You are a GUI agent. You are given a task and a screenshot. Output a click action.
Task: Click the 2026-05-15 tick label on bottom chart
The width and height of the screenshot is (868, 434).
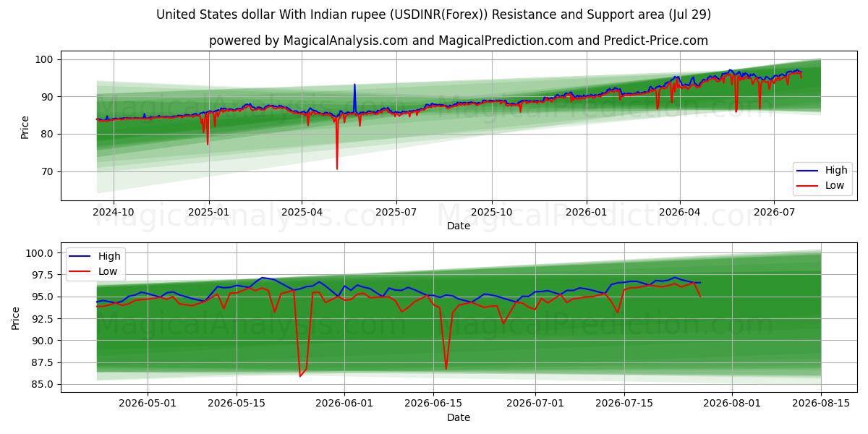coord(237,404)
